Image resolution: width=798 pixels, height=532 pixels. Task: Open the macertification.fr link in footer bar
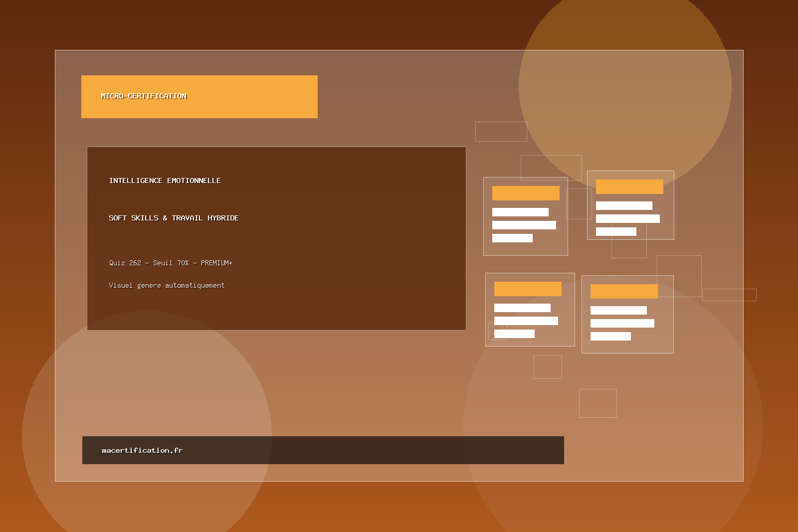coord(142,450)
